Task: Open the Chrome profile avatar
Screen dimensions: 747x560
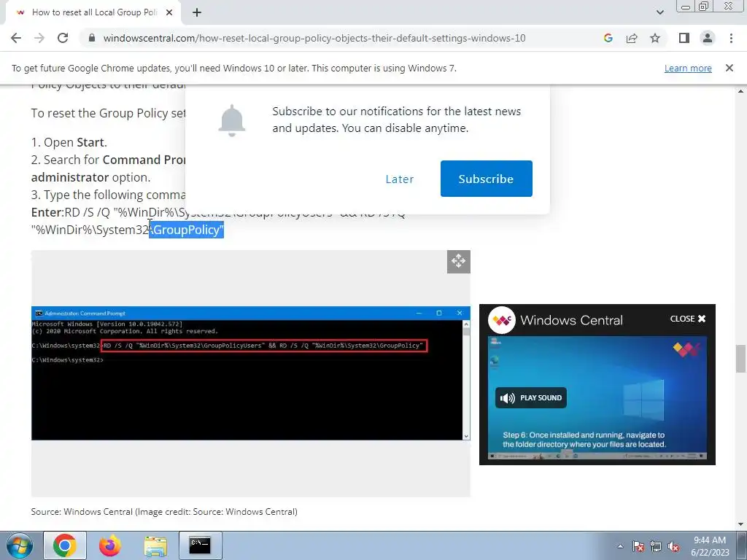Action: [708, 38]
